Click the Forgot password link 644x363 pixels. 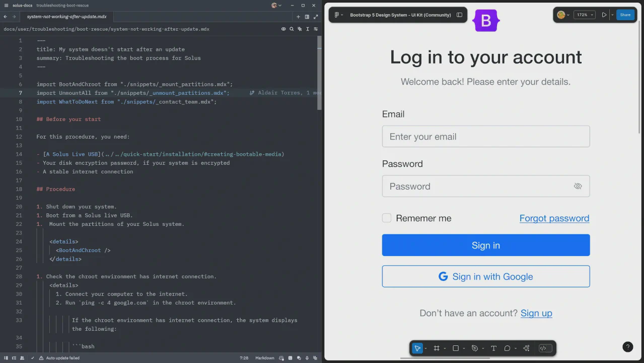pyautogui.click(x=554, y=218)
